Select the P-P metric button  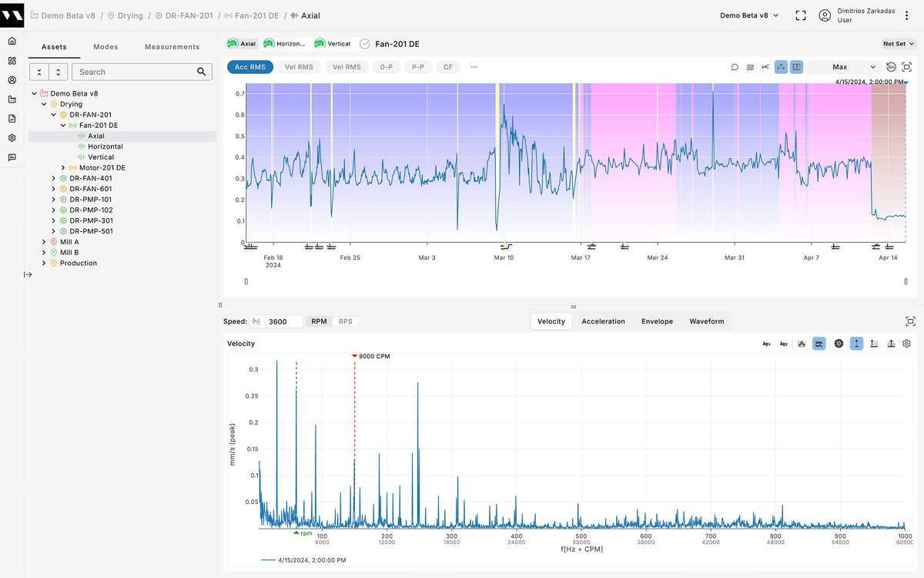418,67
